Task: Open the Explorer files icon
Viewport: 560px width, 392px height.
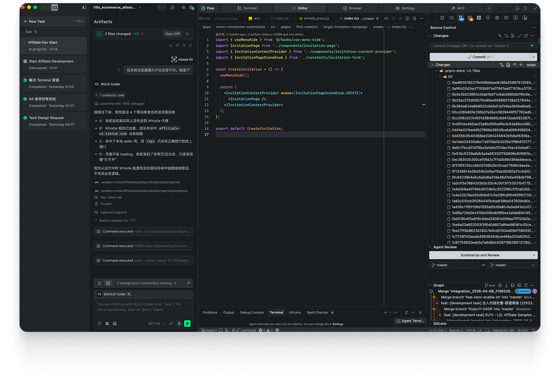Action: click(442, 18)
